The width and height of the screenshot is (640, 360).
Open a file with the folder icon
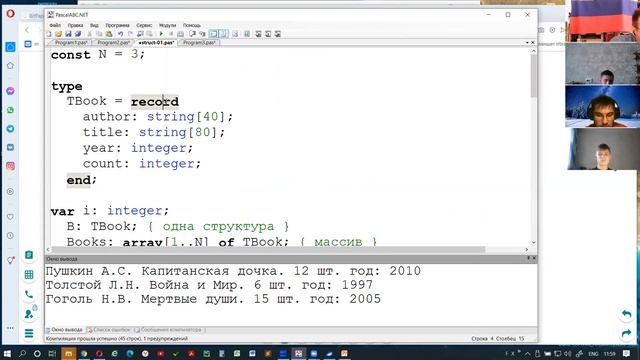tap(58, 34)
